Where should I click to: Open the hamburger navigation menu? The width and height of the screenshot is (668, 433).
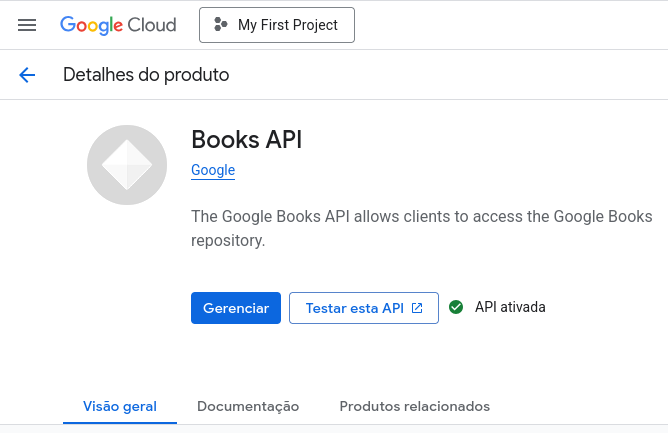(x=27, y=25)
